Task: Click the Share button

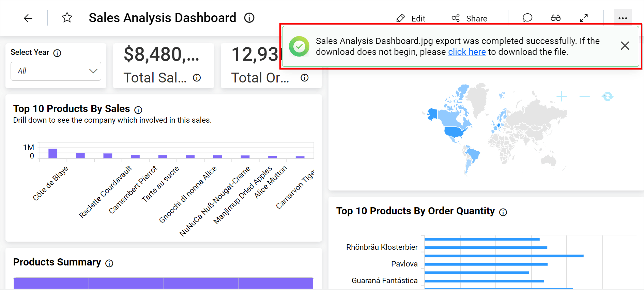Action: click(470, 18)
